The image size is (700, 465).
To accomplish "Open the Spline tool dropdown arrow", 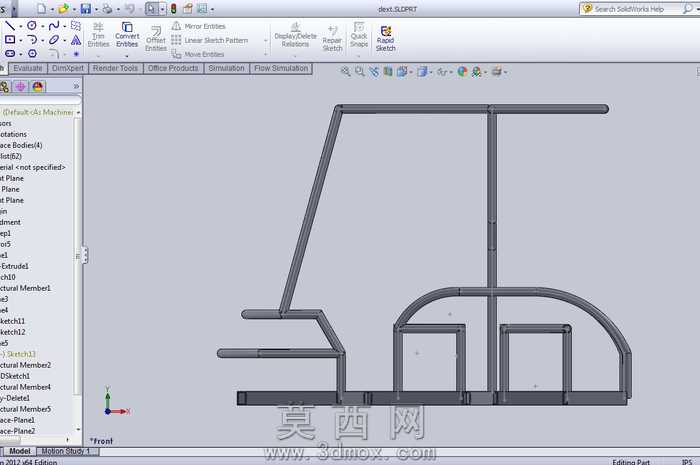I will 65,26.
